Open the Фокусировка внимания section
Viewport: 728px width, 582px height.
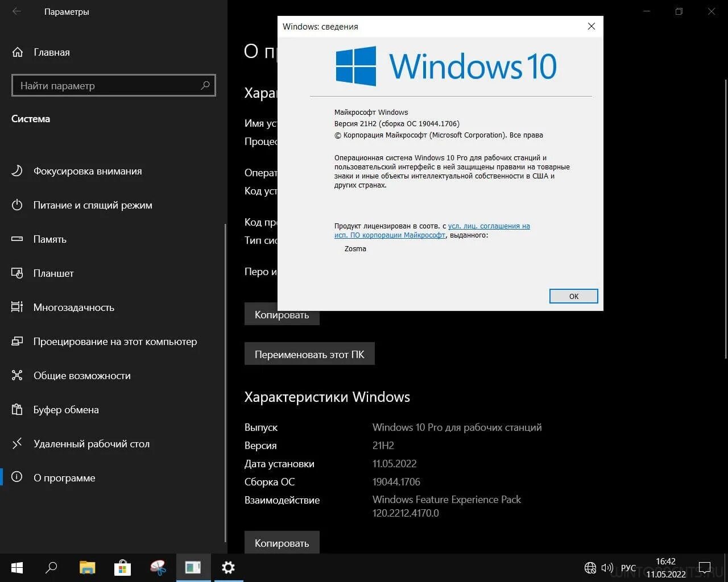16,171
